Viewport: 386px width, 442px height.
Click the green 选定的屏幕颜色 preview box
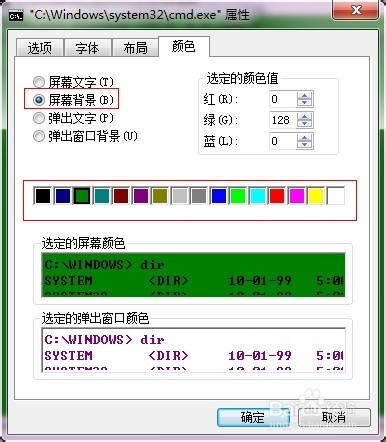193,275
